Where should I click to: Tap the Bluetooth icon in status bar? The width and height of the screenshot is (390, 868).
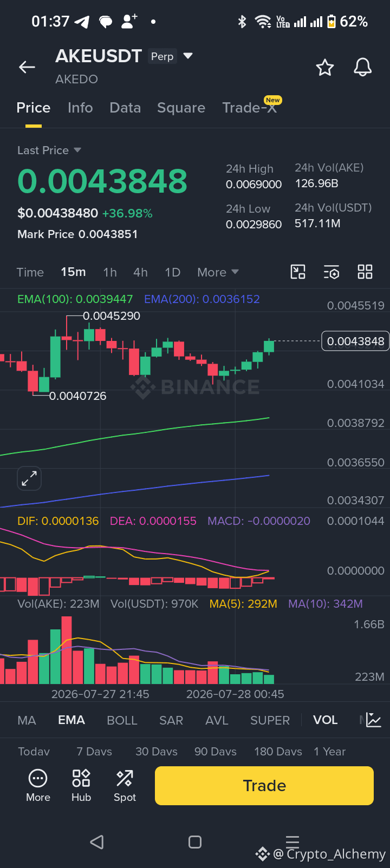pyautogui.click(x=242, y=22)
